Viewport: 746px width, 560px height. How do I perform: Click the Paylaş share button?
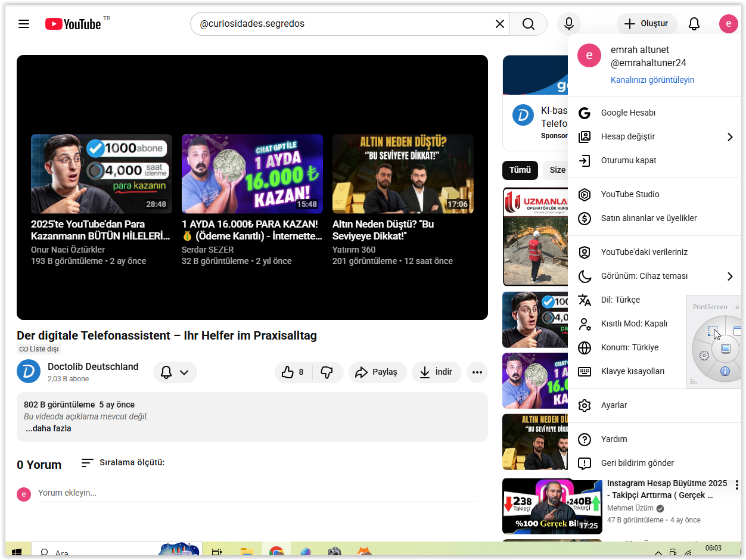coord(378,372)
